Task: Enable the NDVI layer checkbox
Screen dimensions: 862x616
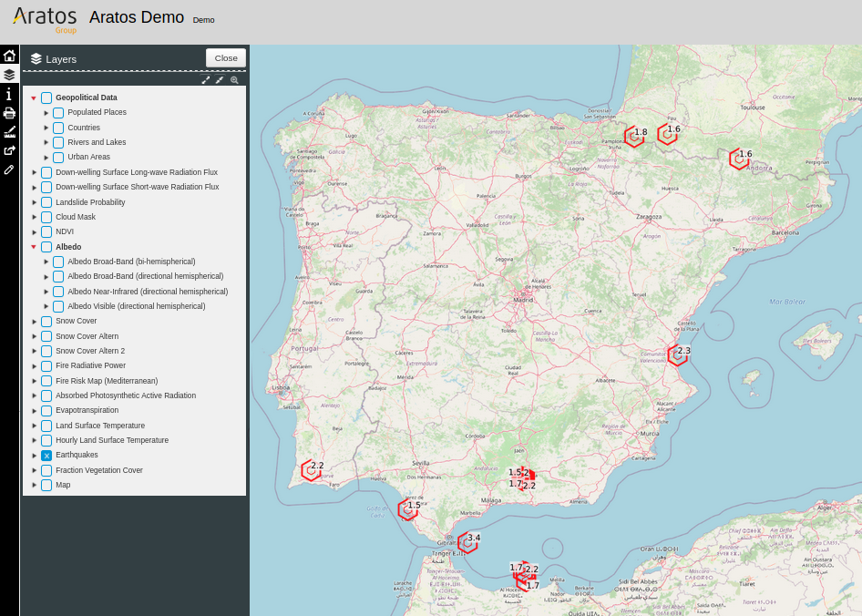Action: point(46,232)
